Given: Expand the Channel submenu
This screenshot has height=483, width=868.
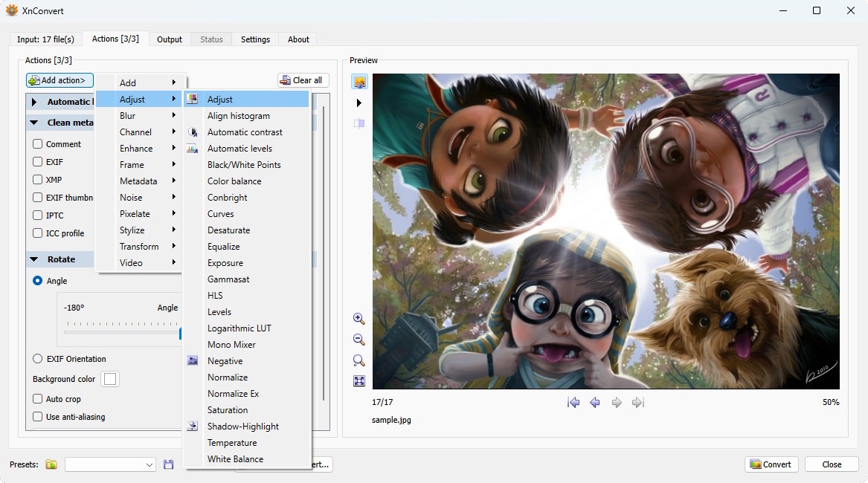Looking at the screenshot, I should pyautogui.click(x=141, y=132).
